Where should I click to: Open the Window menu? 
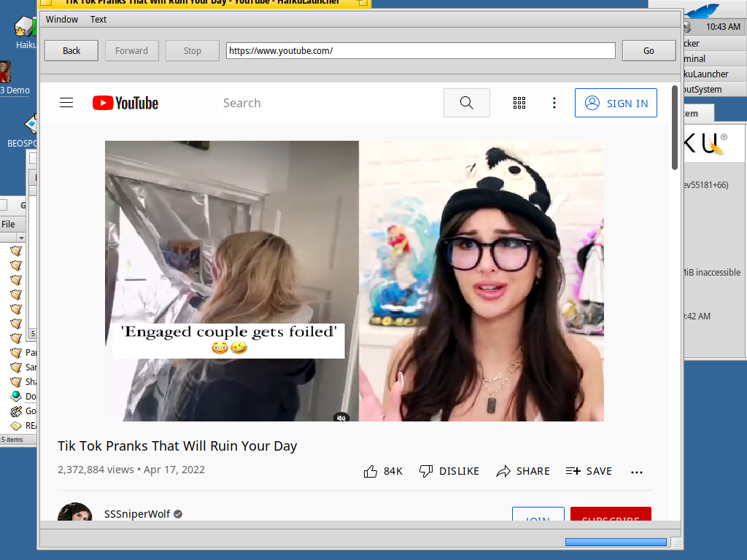[62, 20]
